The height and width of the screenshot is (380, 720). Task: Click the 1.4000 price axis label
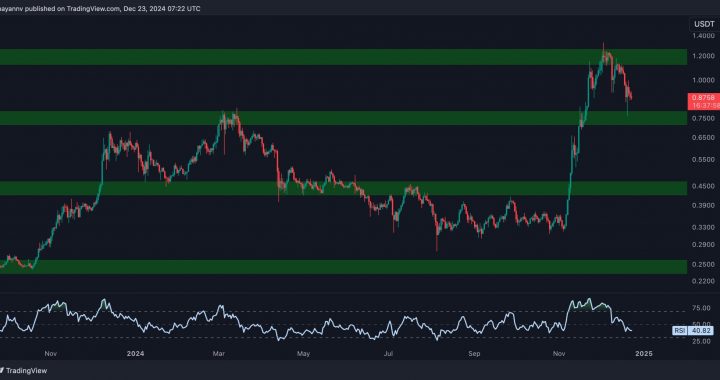(x=703, y=35)
